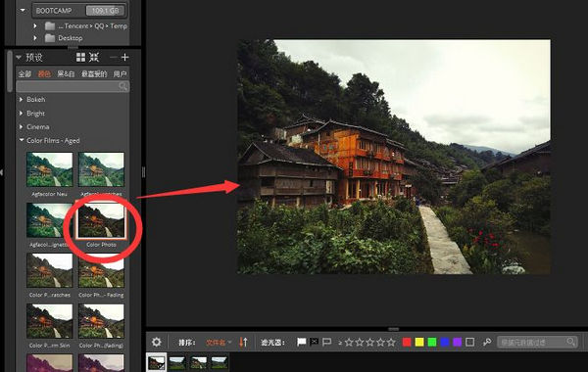This screenshot has height=372, width=588.
Task: Click the presets panel scrollbar
Action: click(10, 71)
